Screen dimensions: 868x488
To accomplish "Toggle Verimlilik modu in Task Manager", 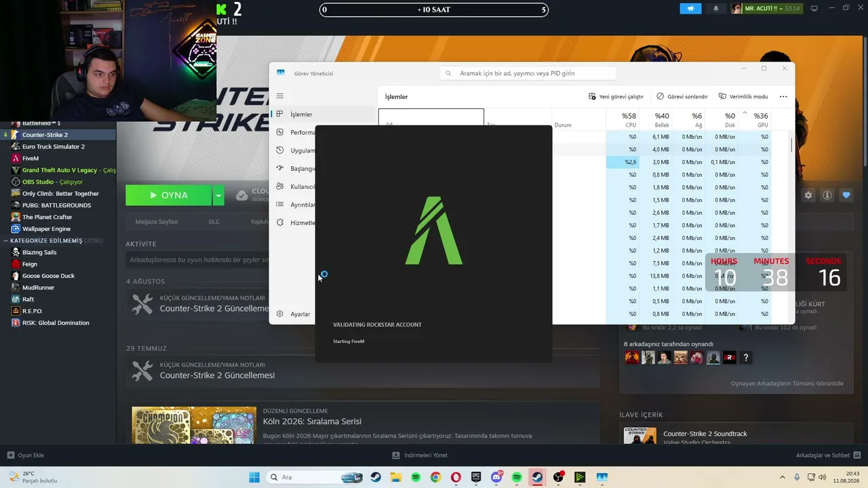I will click(x=743, y=97).
